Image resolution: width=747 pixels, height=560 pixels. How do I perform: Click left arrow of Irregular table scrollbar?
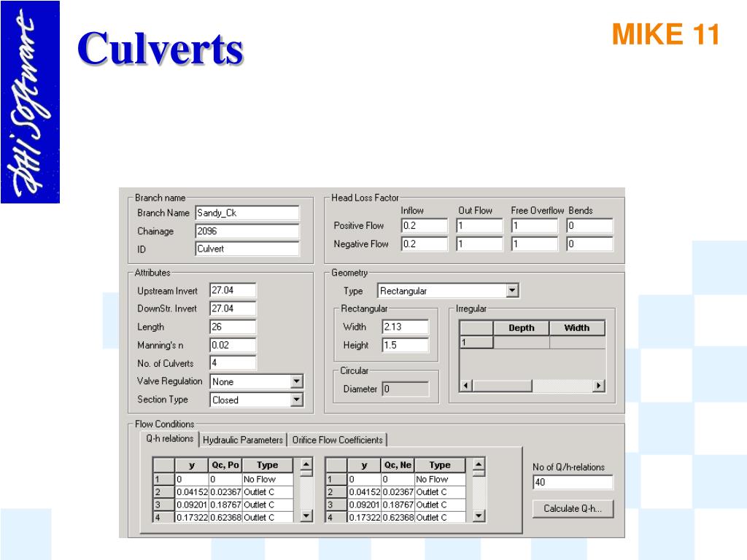pyautogui.click(x=467, y=386)
